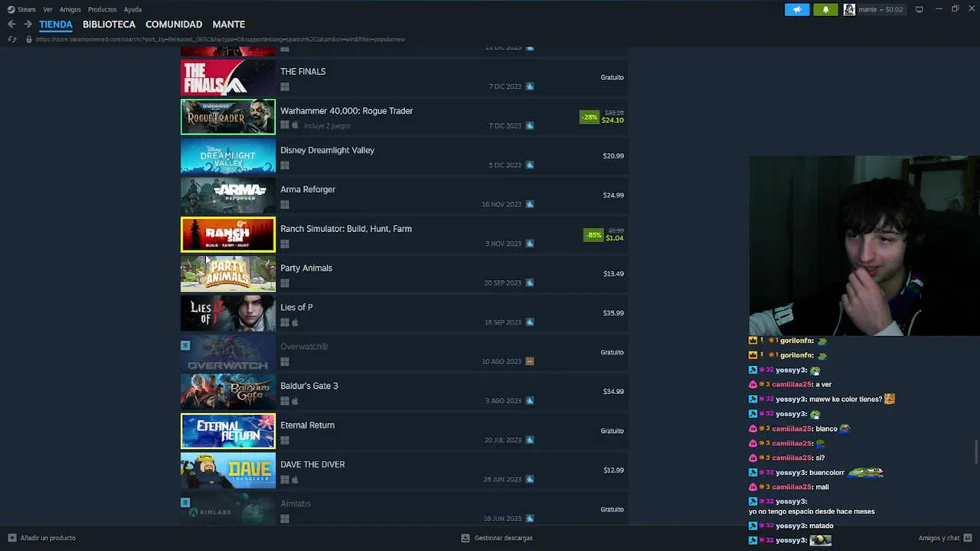
Task: Click the Windows icon under Arma Reforger
Action: pos(285,204)
